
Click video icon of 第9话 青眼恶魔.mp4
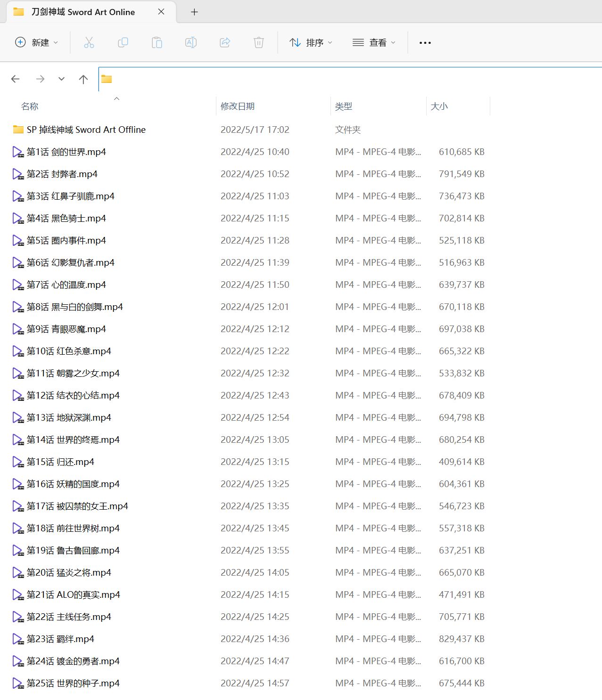pyautogui.click(x=18, y=329)
